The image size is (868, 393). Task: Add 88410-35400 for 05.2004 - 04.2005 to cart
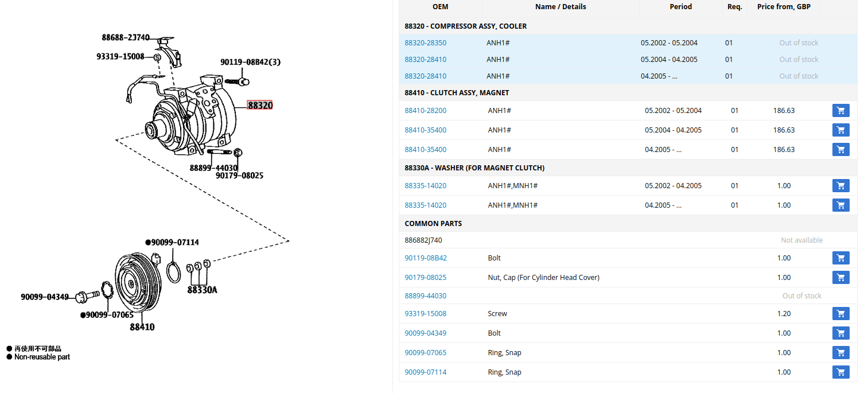[840, 130]
